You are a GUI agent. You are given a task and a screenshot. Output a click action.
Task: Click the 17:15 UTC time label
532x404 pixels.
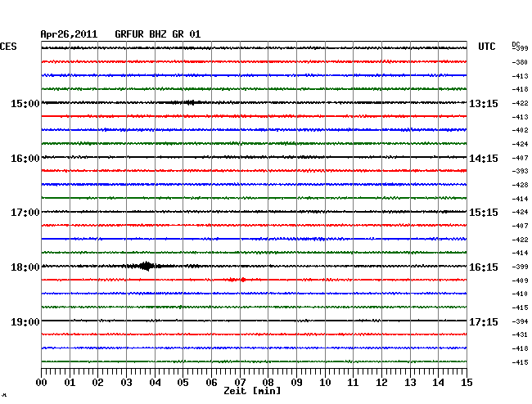484,321
